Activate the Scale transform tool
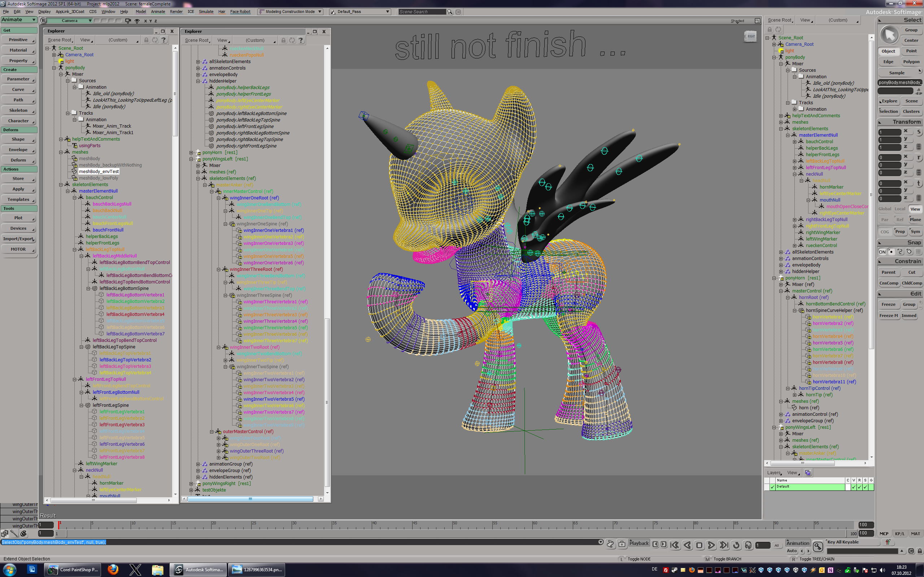The width and height of the screenshot is (924, 577). click(x=919, y=132)
